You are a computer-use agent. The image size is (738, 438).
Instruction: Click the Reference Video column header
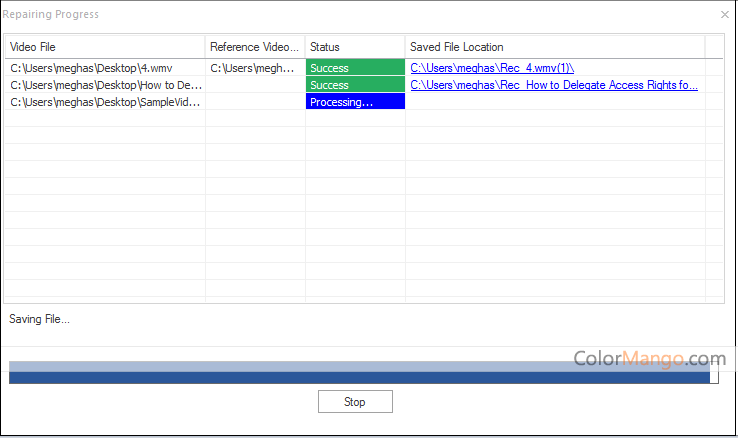tap(255, 48)
